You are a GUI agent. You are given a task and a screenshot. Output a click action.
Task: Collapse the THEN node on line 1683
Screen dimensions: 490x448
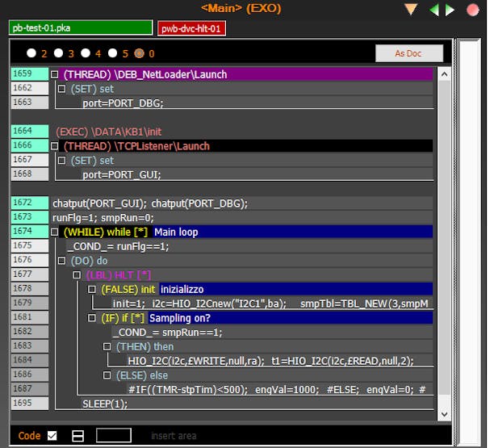pyautogui.click(x=107, y=346)
